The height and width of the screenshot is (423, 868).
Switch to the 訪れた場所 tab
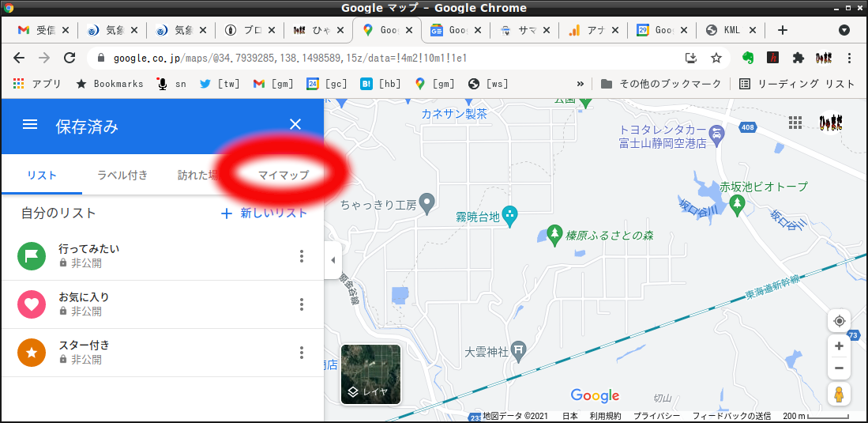click(x=198, y=176)
